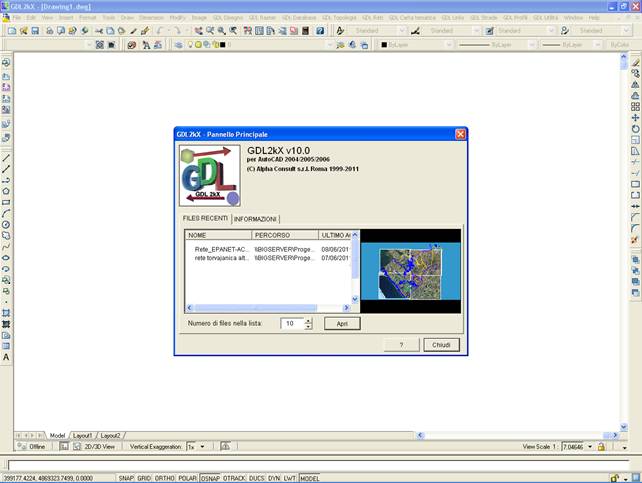Click the 2D/3D View button
The image size is (642, 483).
(x=95, y=447)
